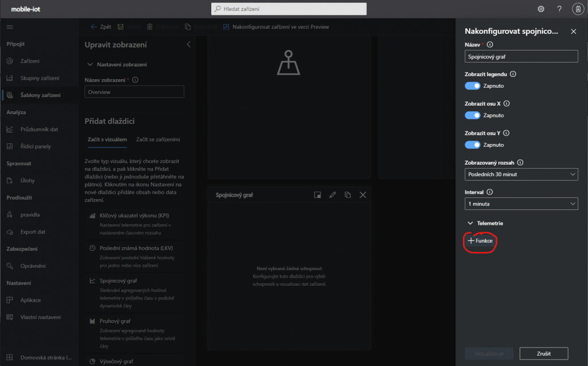The image size is (588, 366).
Task: Remove the Spojnicový graf tile with X icon
Action: (363, 195)
